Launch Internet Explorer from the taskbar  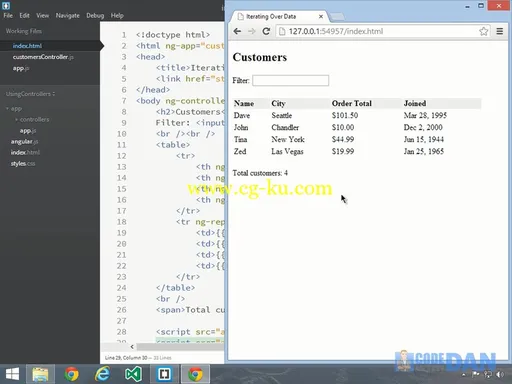102,374
